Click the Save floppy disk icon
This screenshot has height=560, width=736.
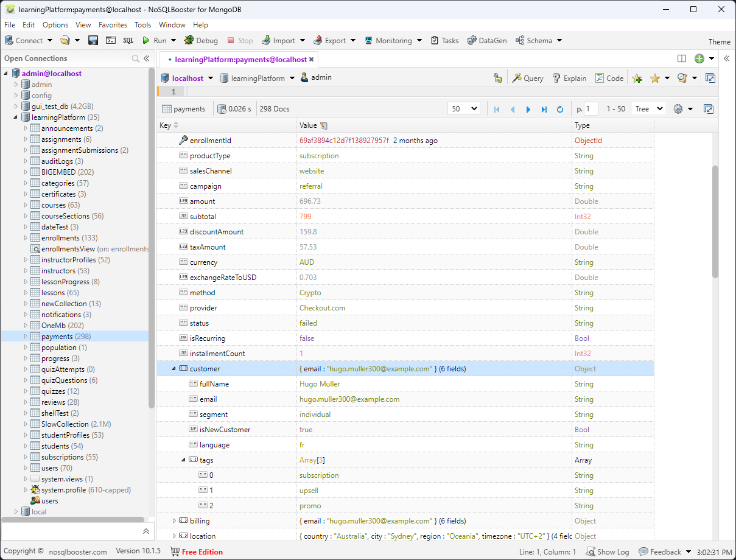pyautogui.click(x=93, y=41)
